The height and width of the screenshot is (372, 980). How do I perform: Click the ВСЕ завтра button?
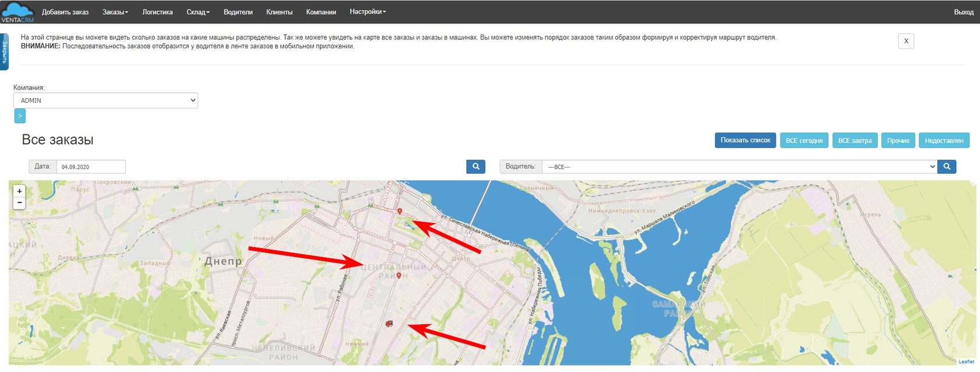(x=855, y=140)
